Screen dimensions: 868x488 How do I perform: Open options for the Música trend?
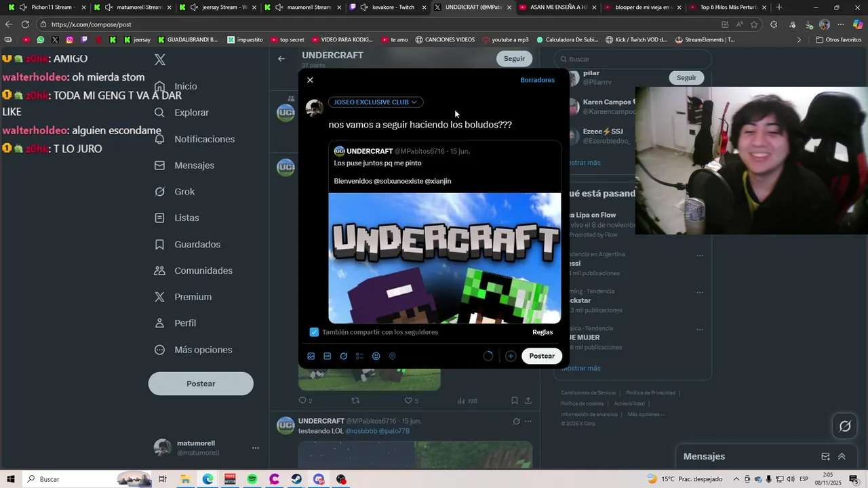(x=700, y=329)
